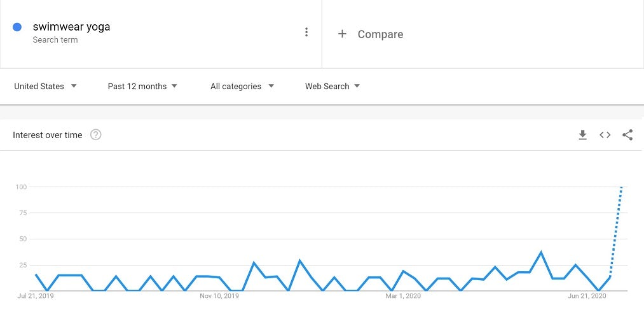Expand the All categories dropdown
The width and height of the screenshot is (644, 319).
click(x=242, y=87)
